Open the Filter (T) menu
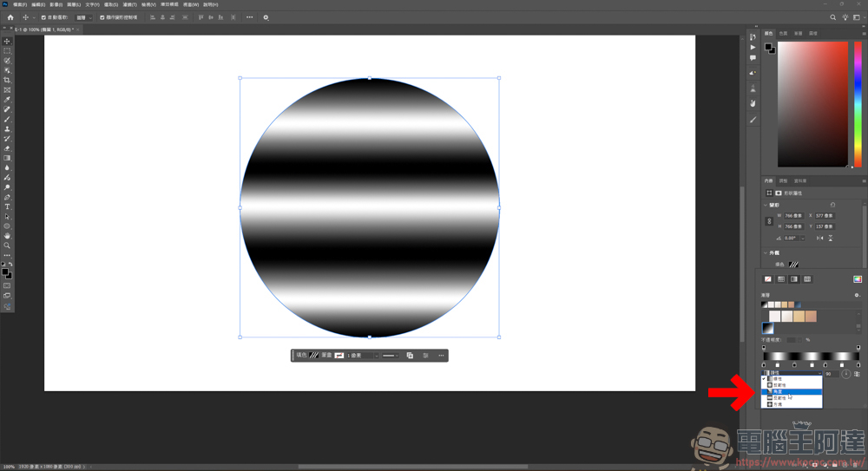 [129, 4]
